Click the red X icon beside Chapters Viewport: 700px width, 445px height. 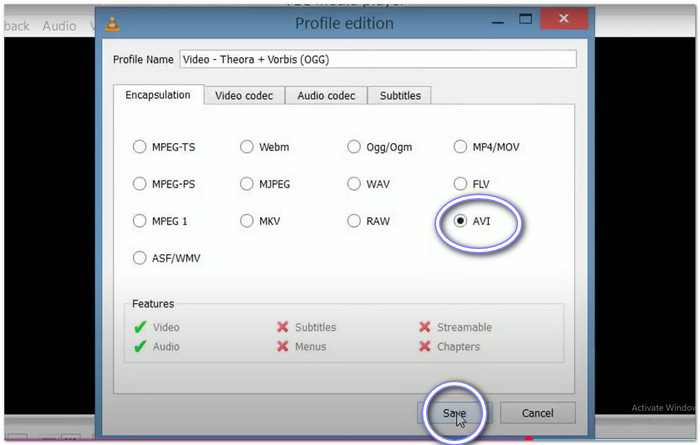click(425, 346)
